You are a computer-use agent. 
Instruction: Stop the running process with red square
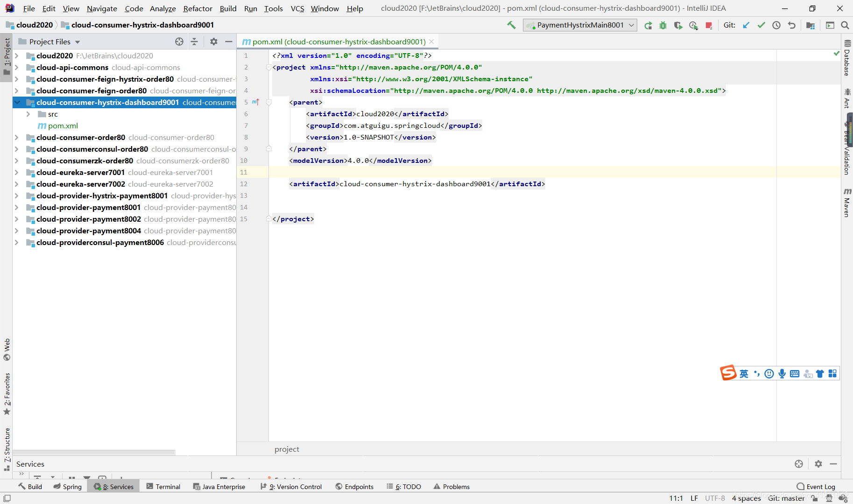point(709,25)
